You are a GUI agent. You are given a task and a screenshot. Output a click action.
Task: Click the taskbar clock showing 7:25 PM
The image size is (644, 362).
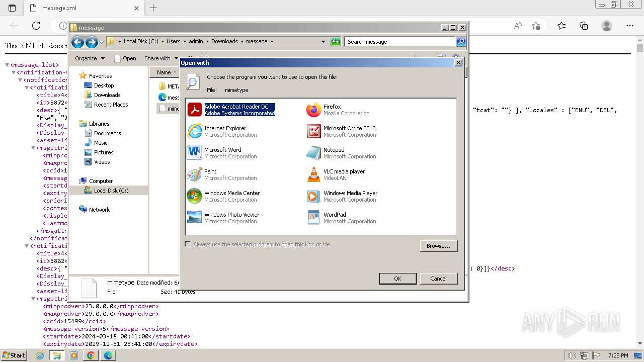coord(618,355)
